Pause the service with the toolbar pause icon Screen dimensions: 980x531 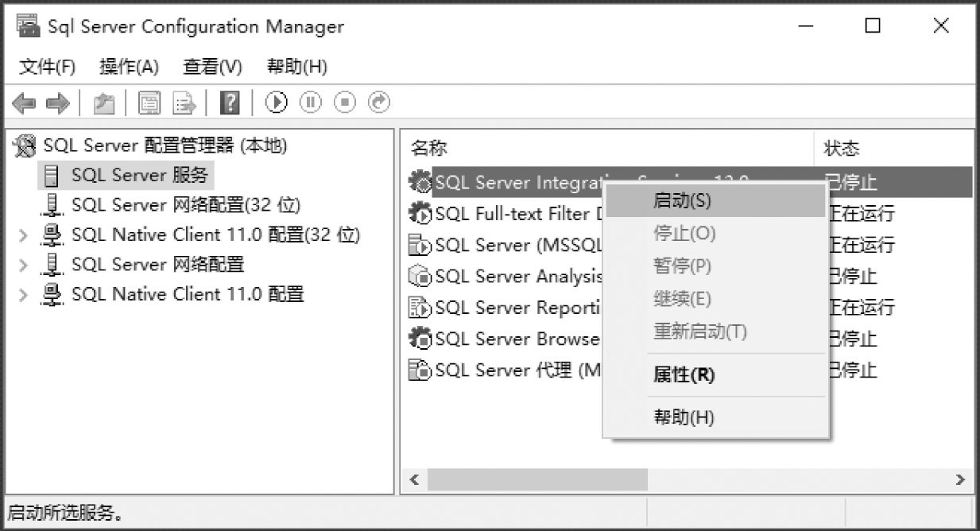310,102
